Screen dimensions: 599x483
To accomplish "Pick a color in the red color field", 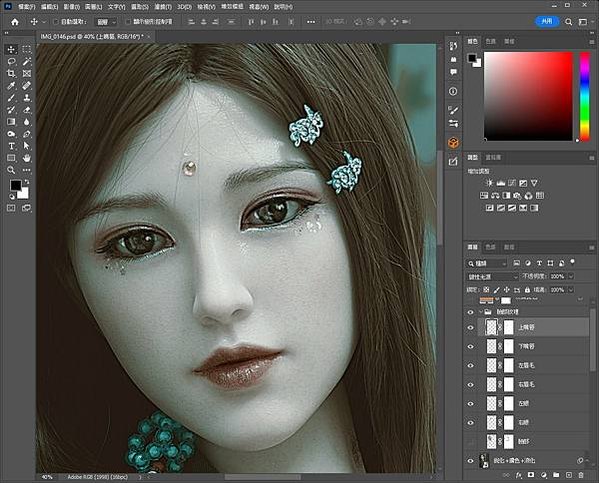I will (529, 96).
